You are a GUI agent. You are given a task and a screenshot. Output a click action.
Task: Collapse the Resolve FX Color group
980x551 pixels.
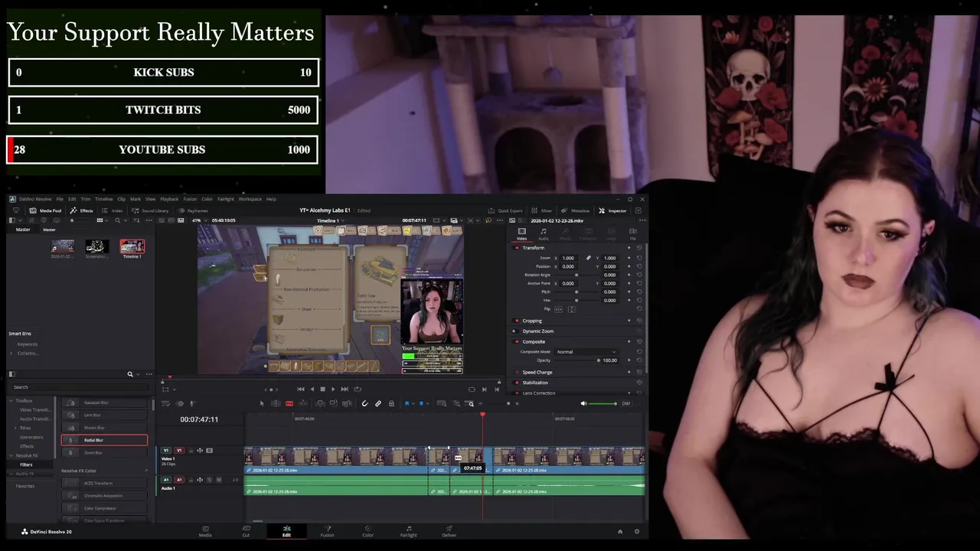[x=146, y=471]
